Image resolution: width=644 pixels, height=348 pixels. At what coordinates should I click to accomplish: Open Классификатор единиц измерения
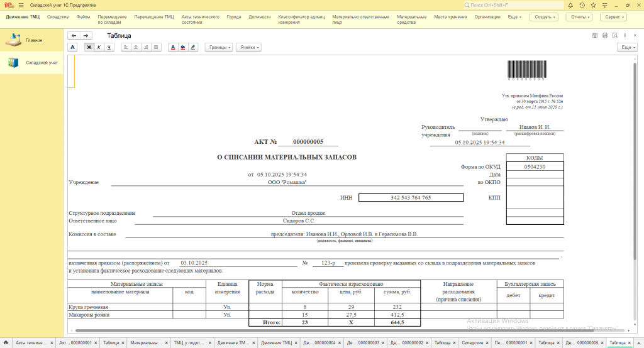(x=301, y=19)
